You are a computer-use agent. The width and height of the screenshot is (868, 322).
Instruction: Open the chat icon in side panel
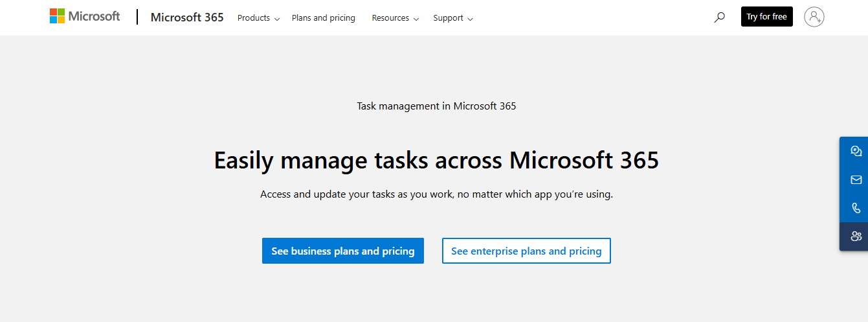tap(856, 151)
